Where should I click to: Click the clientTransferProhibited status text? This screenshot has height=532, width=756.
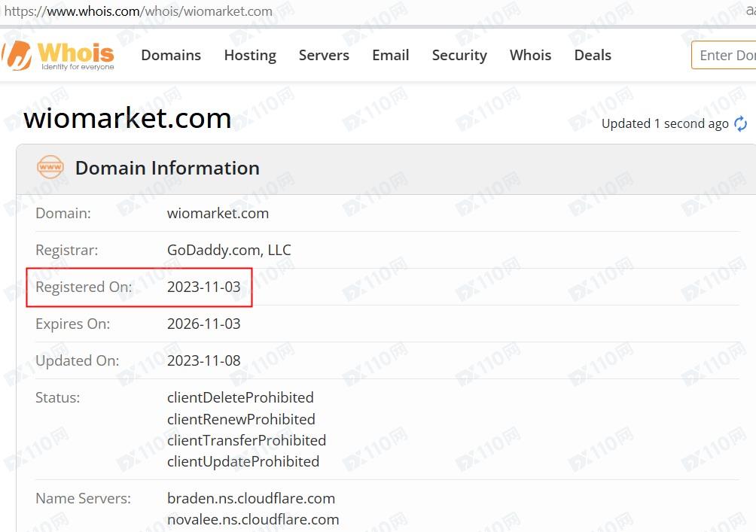[246, 440]
